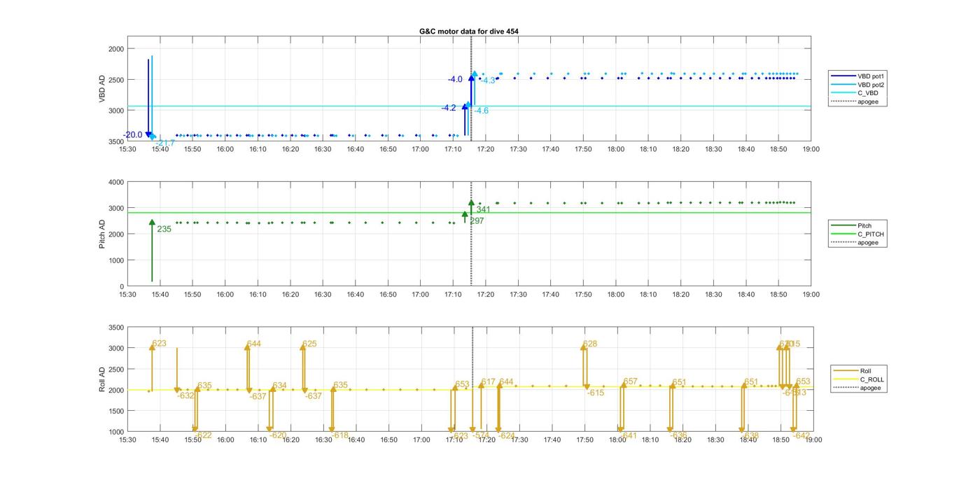Click the dark blue VBD arrow labeled -20.0
The width and height of the screenshot is (980, 485).
click(148, 99)
